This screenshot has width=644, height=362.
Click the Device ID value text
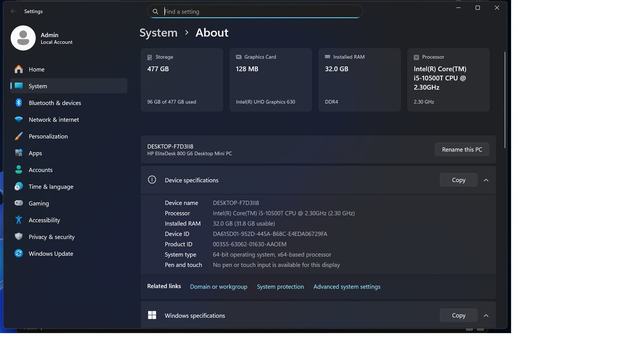tap(270, 234)
